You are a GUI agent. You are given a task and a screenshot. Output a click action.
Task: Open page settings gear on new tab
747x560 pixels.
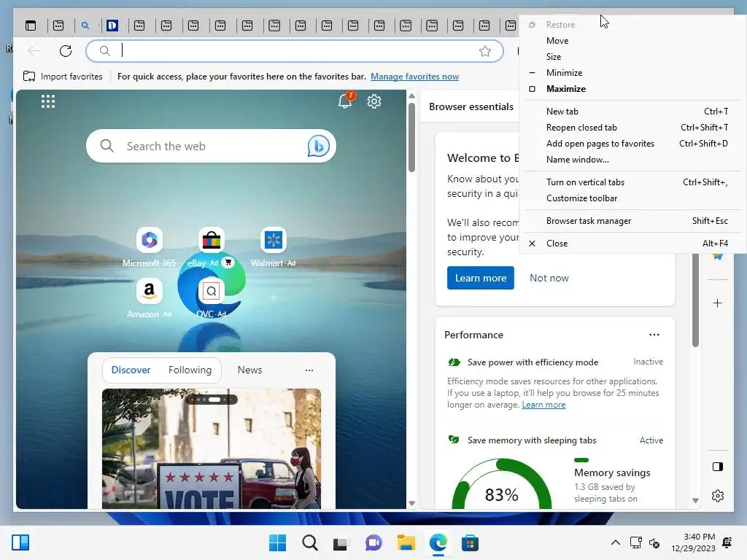point(374,101)
